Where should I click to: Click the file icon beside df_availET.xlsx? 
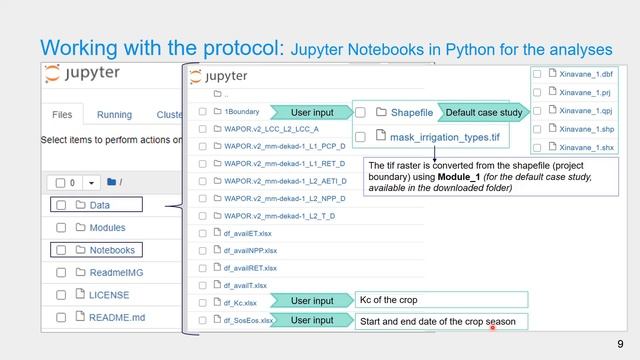[x=217, y=233]
